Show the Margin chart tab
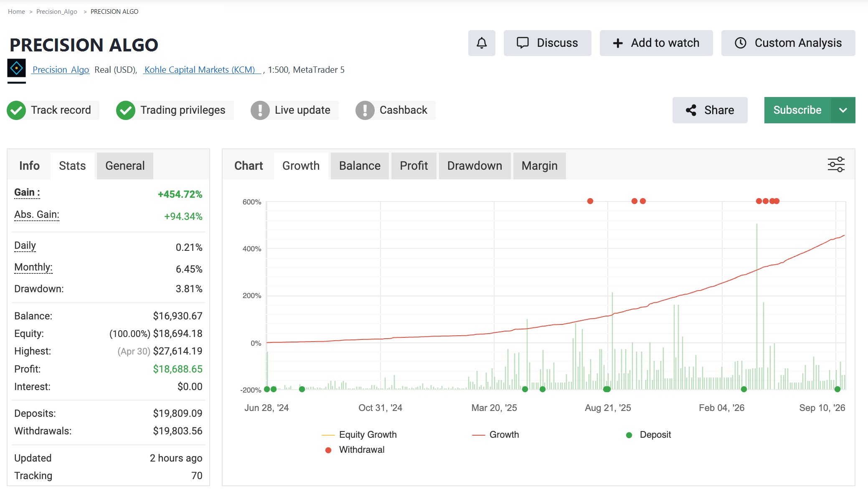The width and height of the screenshot is (868, 495). tap(540, 166)
